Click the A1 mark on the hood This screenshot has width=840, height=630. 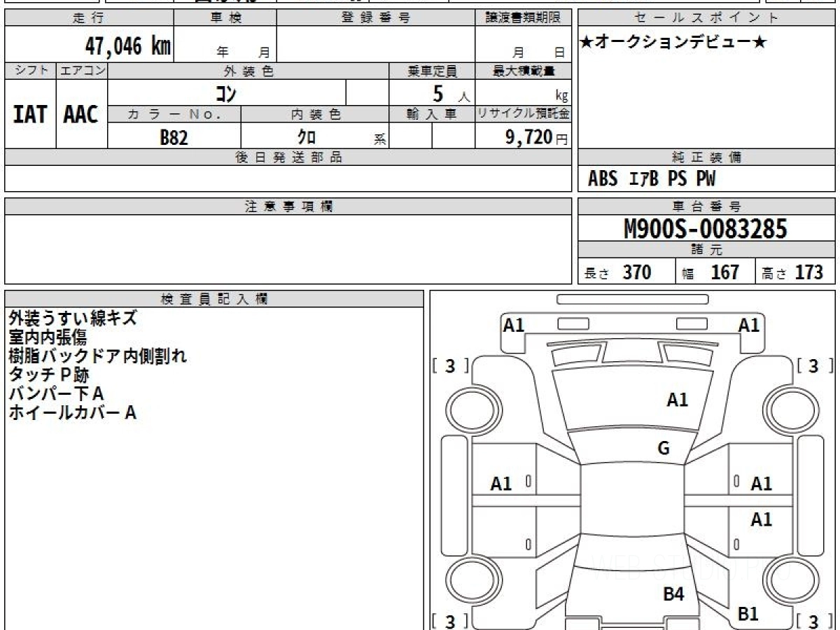click(677, 400)
